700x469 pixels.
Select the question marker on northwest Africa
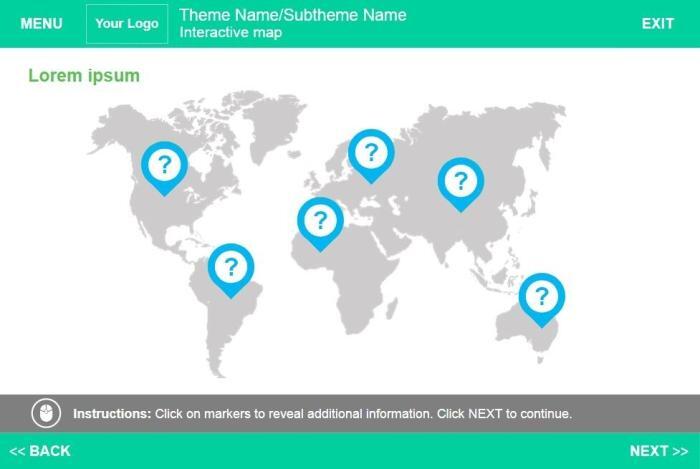320,220
